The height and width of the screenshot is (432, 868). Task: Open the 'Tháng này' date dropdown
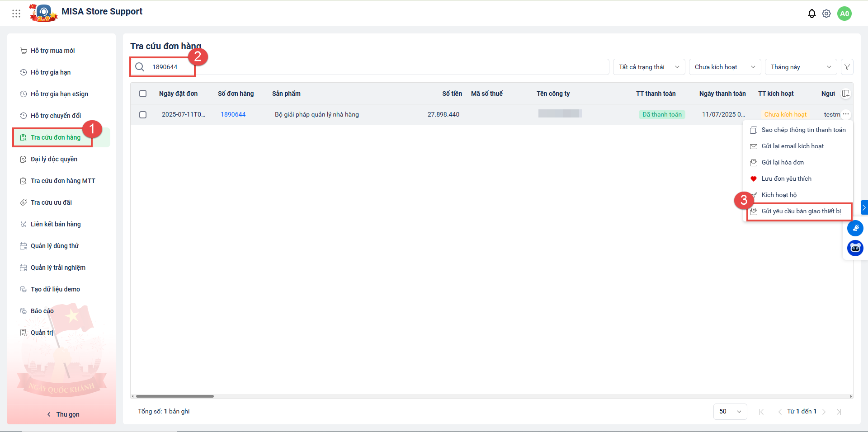[801, 67]
